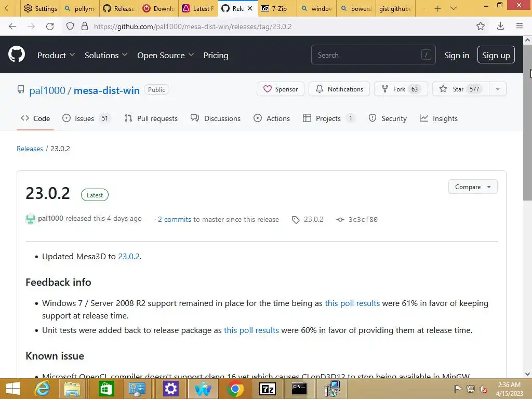532x399 pixels.
Task: Click the padlock site info icon
Action: point(85,26)
